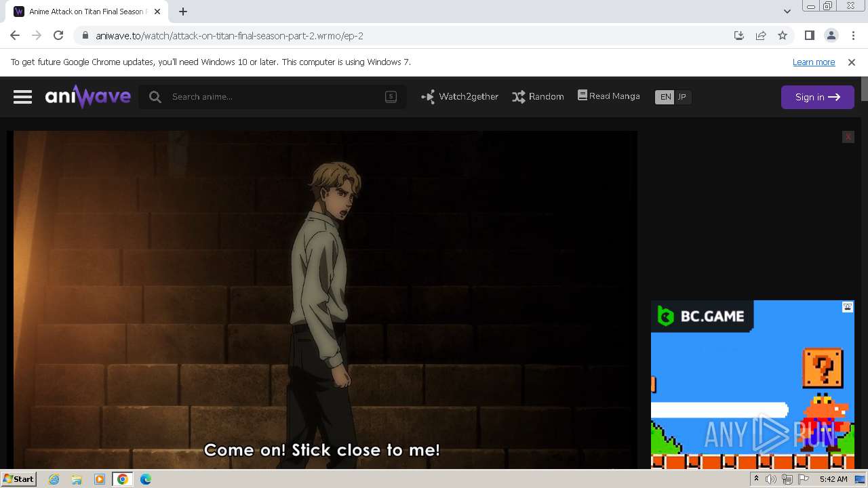Bookmark this page with the star
The height and width of the screenshot is (488, 868).
(783, 35)
